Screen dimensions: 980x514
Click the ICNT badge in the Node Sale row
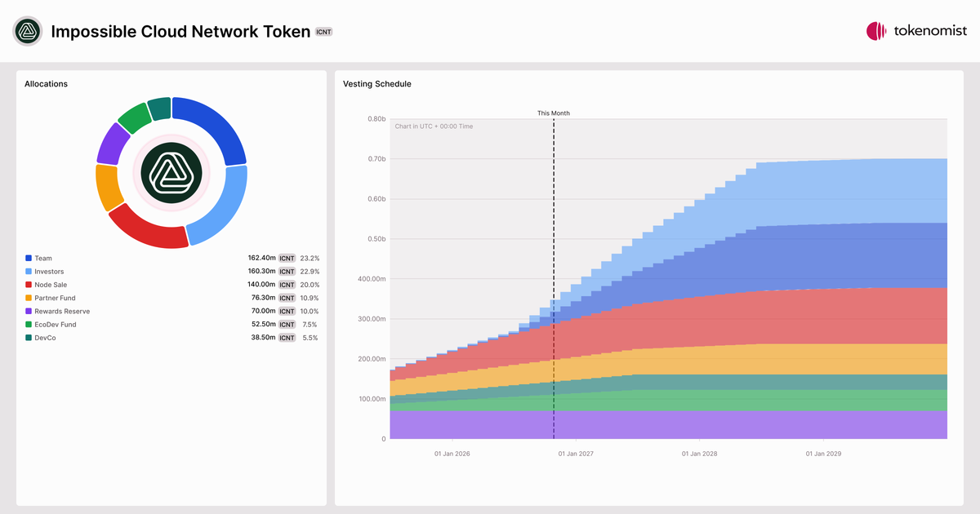click(x=287, y=285)
